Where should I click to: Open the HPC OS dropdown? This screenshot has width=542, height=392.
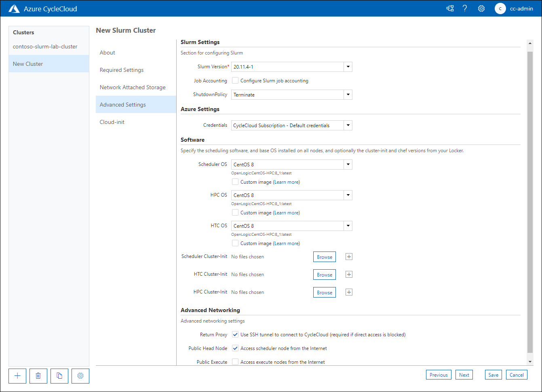tap(348, 195)
